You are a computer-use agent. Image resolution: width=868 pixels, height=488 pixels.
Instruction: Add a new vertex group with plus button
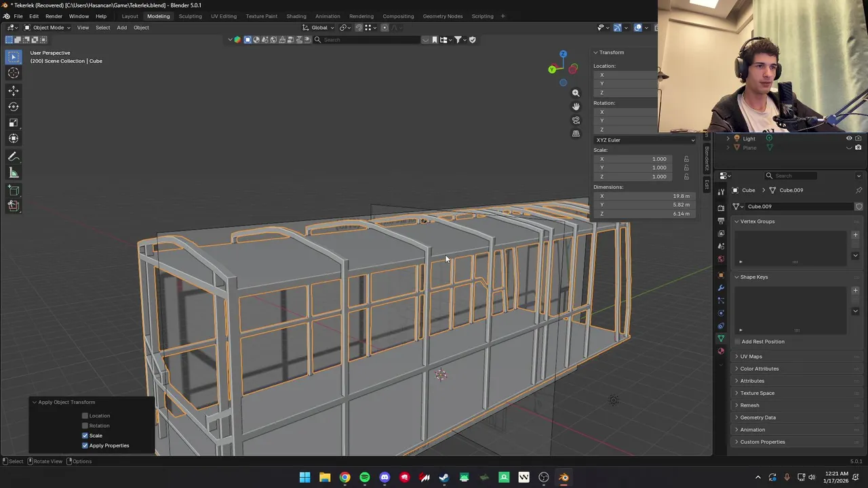pyautogui.click(x=855, y=235)
